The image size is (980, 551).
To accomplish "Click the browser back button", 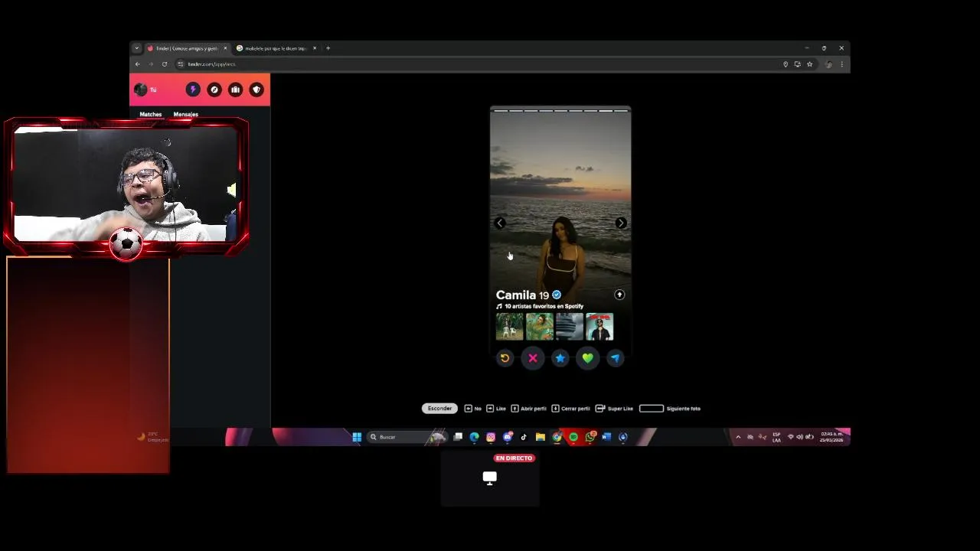I will [137, 64].
